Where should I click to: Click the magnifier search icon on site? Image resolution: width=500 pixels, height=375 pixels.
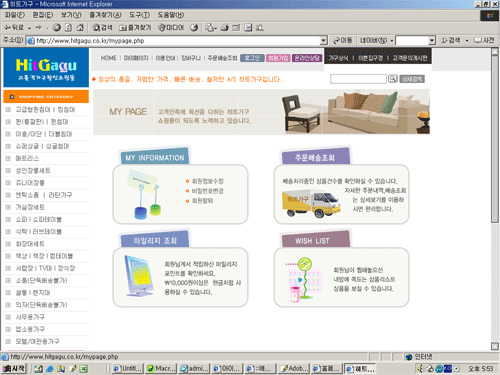coord(393,79)
